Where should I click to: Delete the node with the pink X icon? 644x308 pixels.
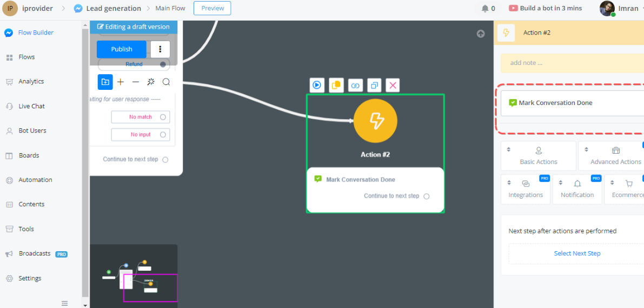pyautogui.click(x=393, y=85)
